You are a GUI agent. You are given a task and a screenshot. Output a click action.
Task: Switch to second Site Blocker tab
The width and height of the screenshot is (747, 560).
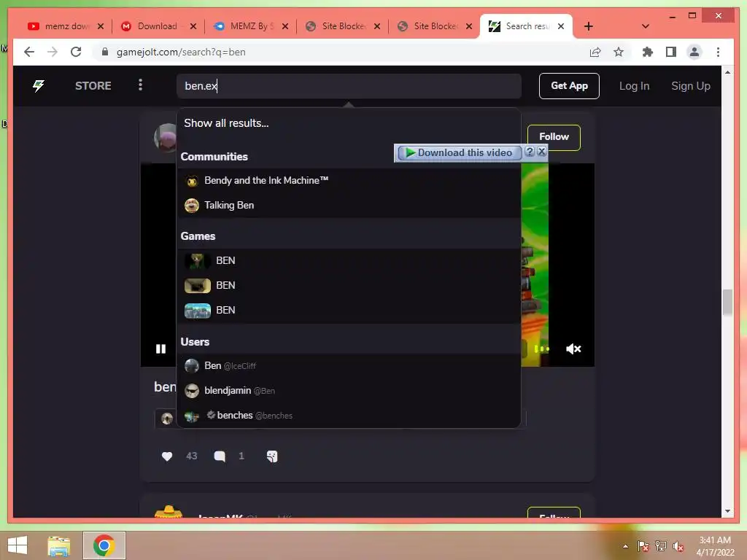point(435,26)
